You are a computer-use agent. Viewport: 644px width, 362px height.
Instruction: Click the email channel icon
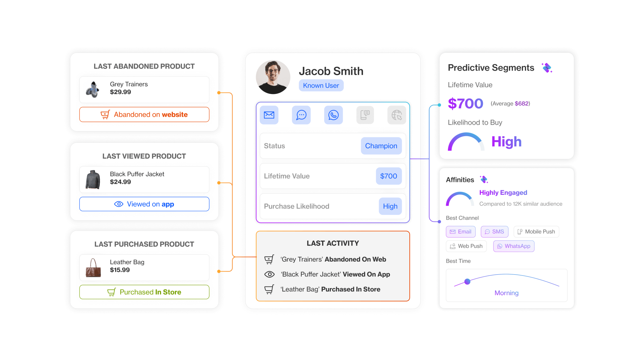269,115
